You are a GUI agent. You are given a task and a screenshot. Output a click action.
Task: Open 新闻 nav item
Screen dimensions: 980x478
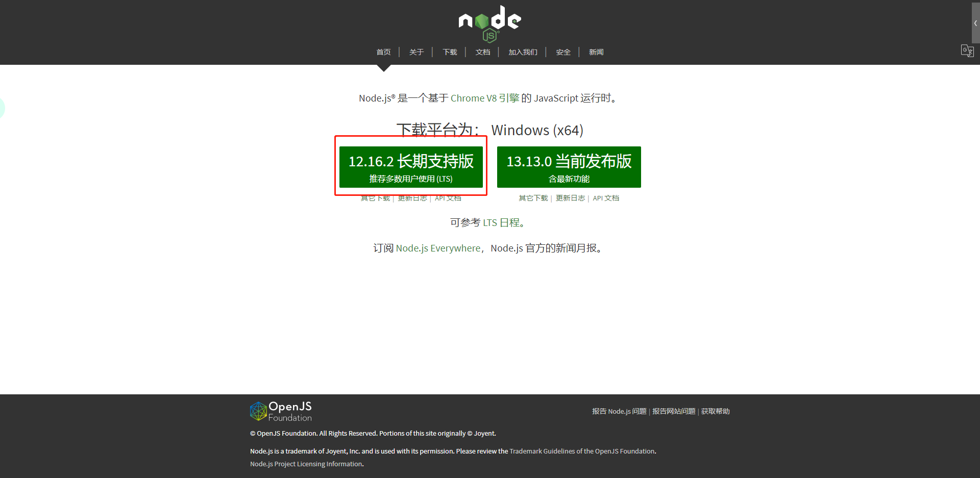[x=596, y=52]
